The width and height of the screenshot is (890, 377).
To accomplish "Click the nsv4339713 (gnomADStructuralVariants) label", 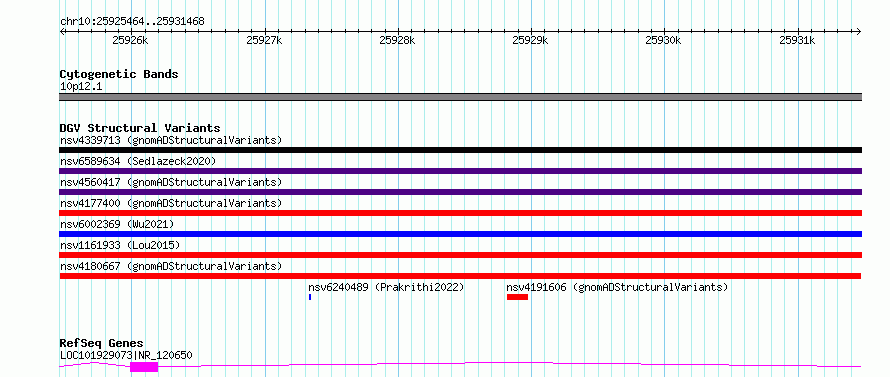I will (171, 140).
